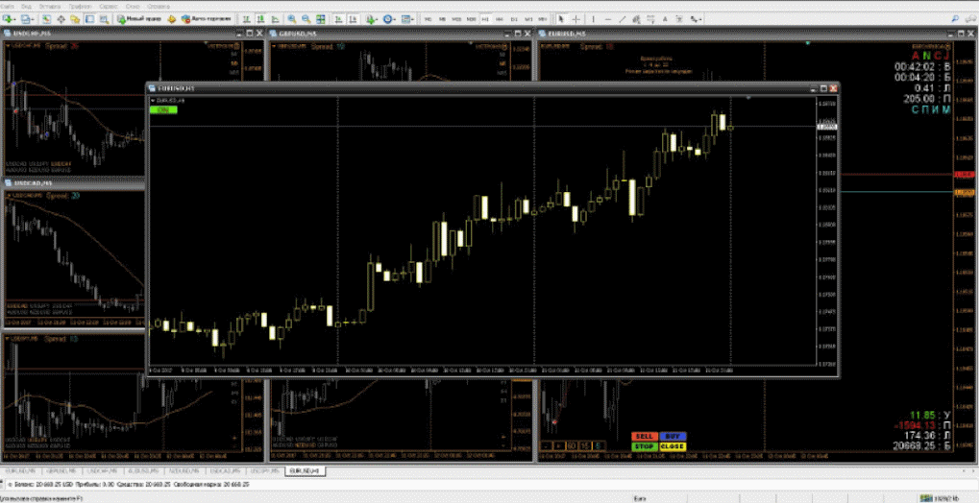Select the Text (A) tool
980x503 pixels.
click(665, 19)
